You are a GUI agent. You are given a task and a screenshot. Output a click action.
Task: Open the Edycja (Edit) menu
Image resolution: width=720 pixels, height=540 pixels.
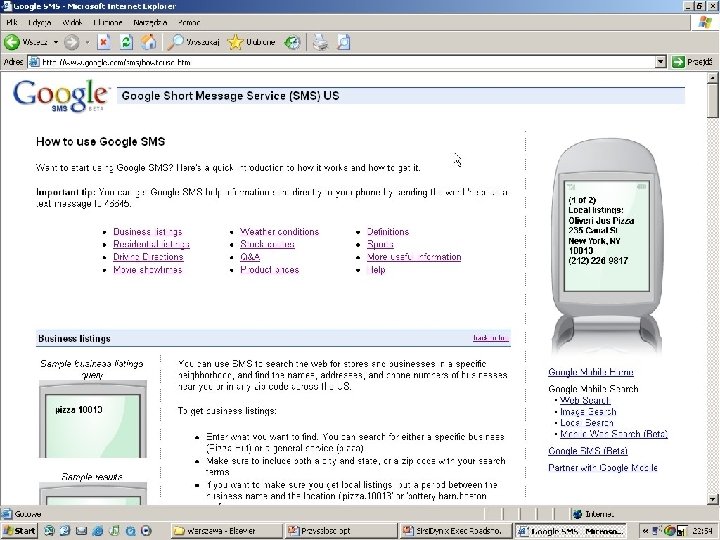coord(39,22)
